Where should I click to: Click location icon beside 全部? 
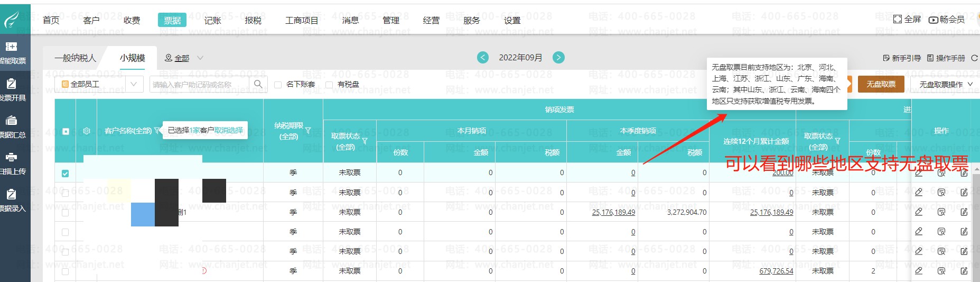[x=169, y=58]
